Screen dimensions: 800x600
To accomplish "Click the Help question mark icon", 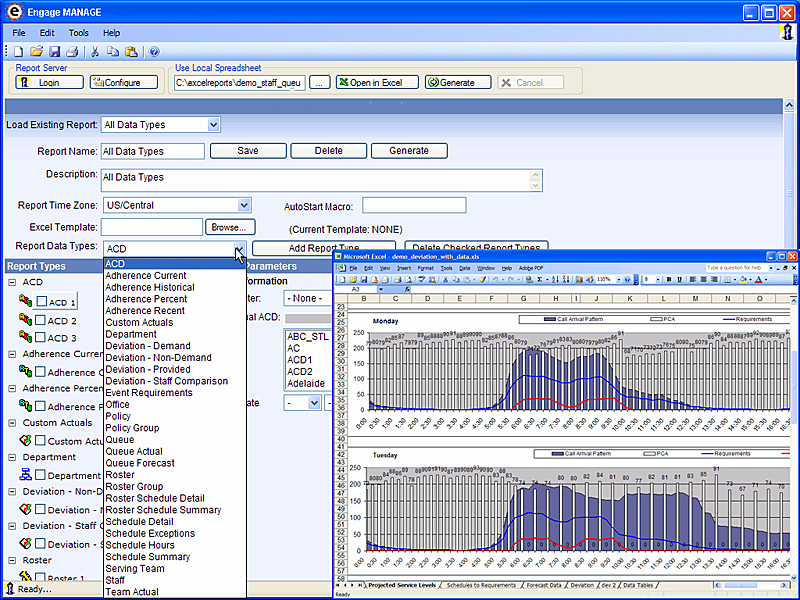I will (154, 51).
